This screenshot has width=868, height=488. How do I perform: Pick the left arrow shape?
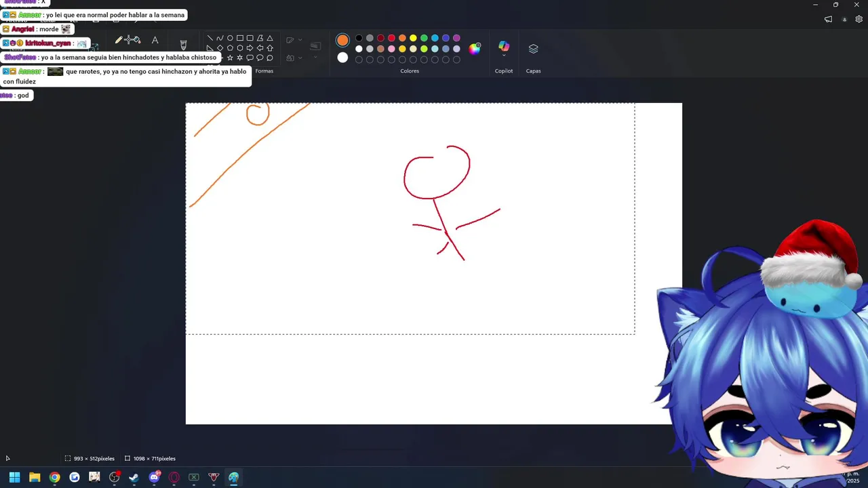coord(260,48)
